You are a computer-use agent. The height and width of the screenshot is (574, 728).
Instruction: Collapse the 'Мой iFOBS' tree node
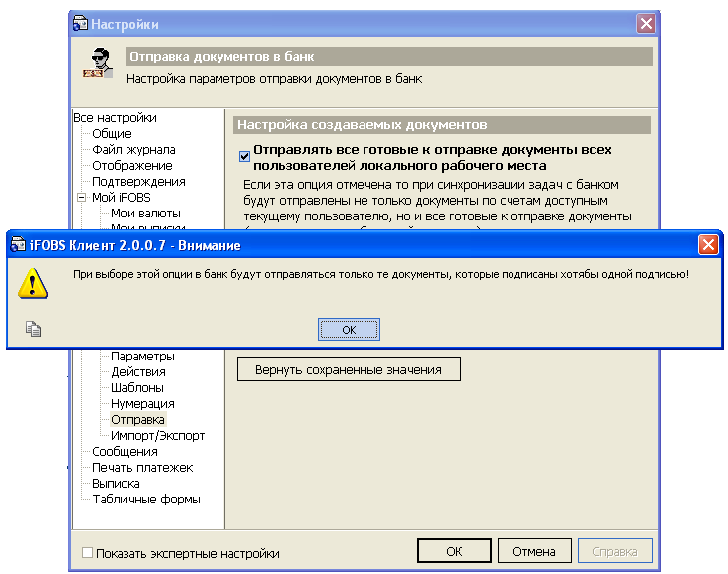tap(81, 198)
